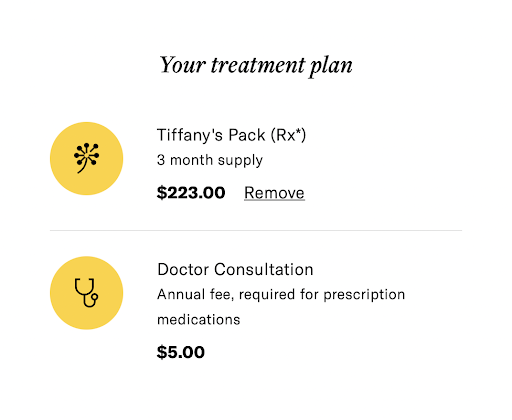Click the $223.00 price

coord(191,193)
